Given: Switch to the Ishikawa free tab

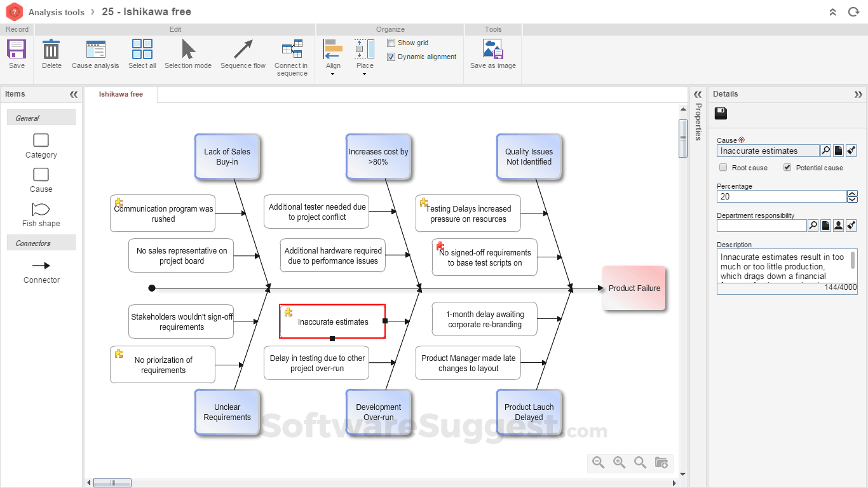Looking at the screenshot, I should (121, 94).
